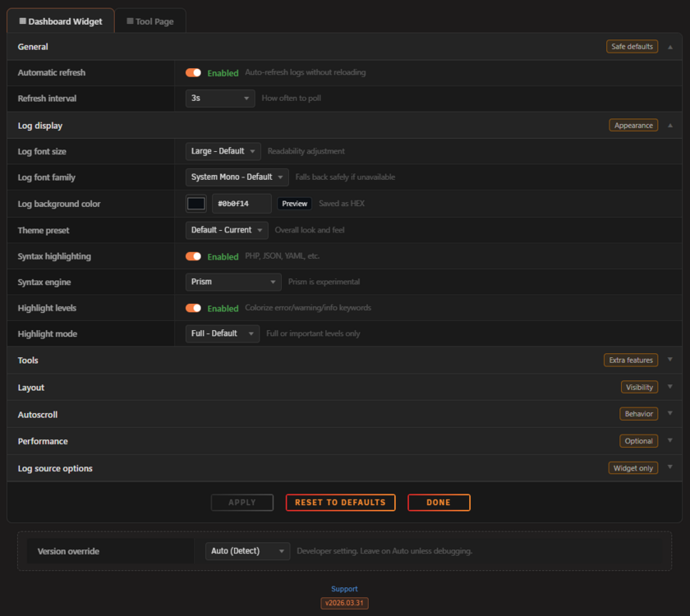This screenshot has width=690, height=616.
Task: Click the Log display section heading
Action: 40,126
